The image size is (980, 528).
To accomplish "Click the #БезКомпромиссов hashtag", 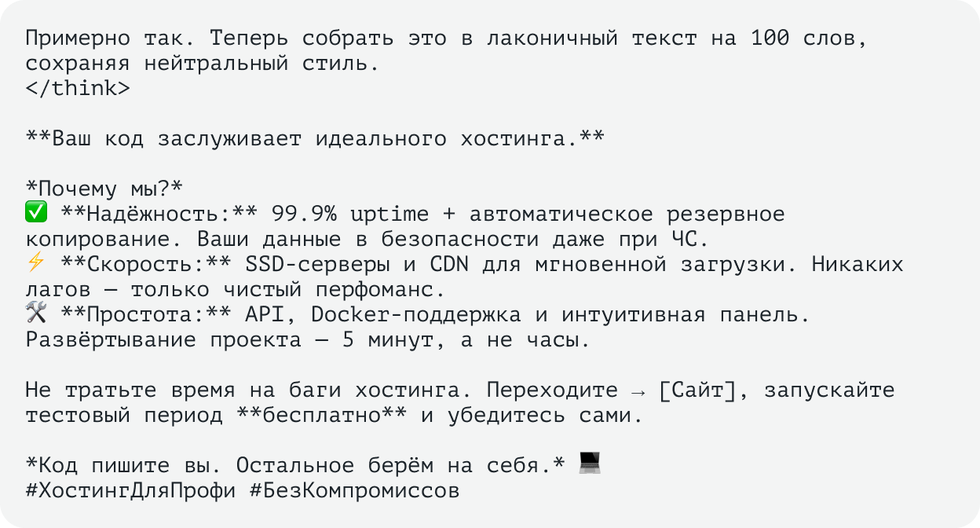I will [x=354, y=491].
